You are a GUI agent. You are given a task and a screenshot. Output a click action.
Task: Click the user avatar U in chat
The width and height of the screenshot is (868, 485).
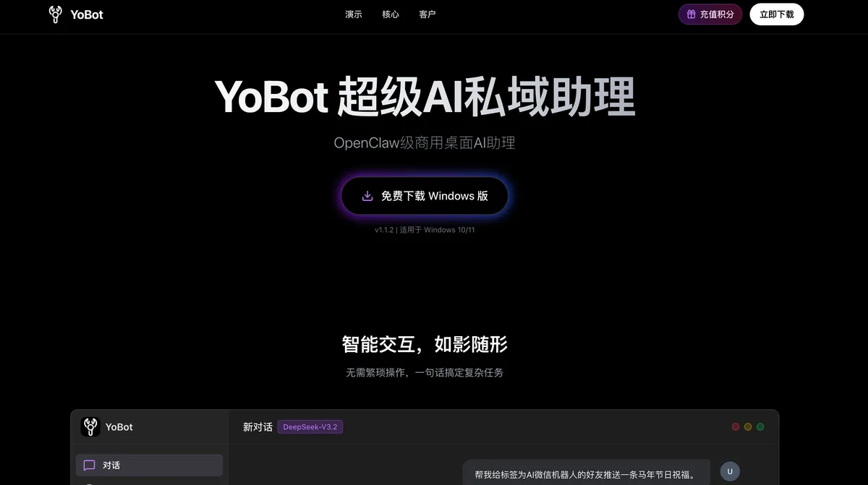coord(730,471)
